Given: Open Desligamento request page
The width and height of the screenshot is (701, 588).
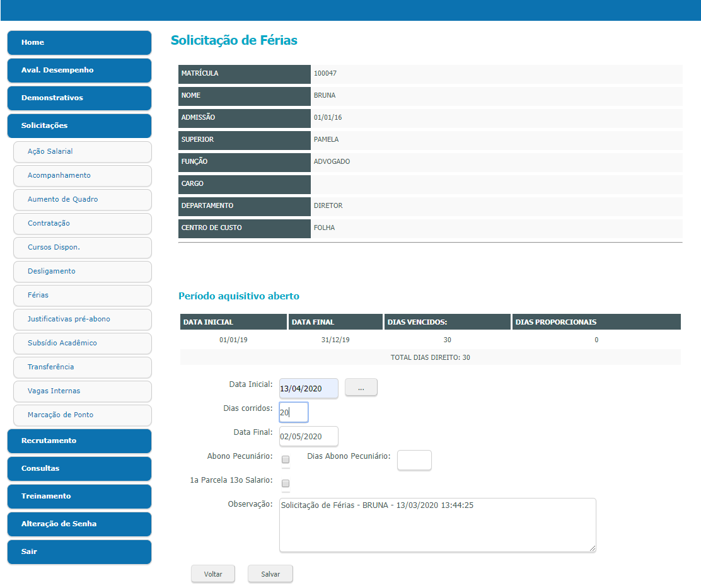Looking at the screenshot, I should (82, 271).
